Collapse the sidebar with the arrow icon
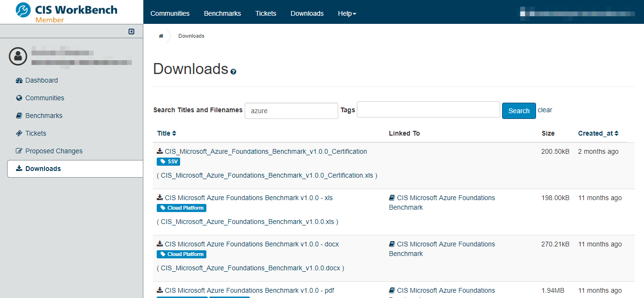 pyautogui.click(x=131, y=32)
